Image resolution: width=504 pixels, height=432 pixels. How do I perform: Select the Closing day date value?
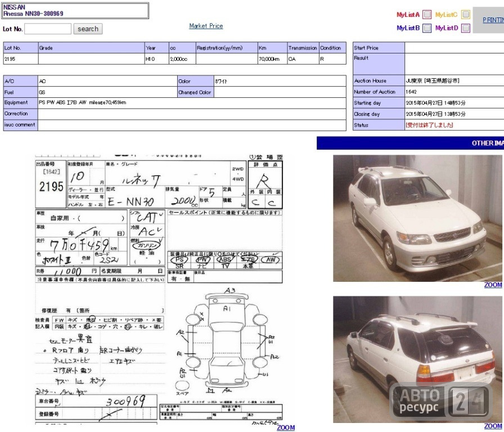pyautogui.click(x=435, y=114)
